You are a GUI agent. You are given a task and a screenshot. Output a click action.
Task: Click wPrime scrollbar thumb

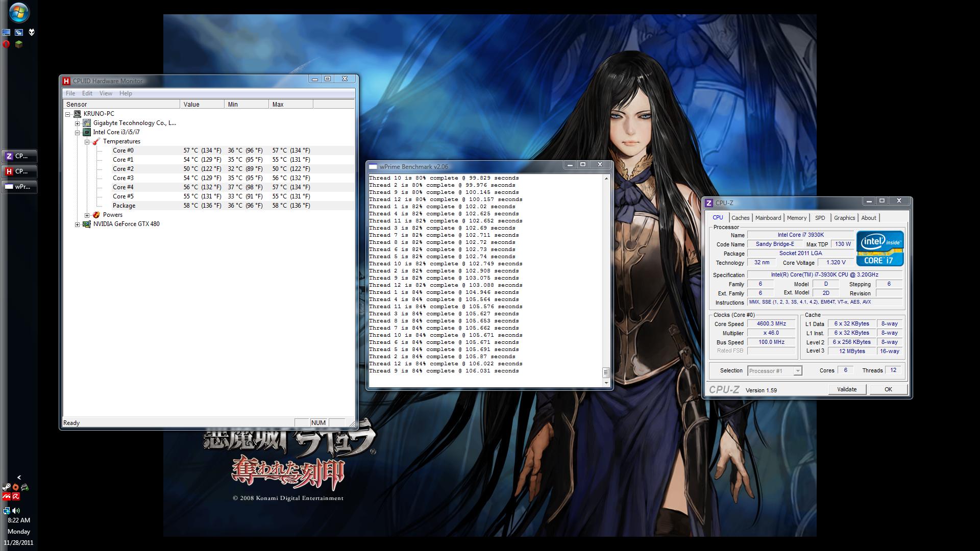click(606, 372)
